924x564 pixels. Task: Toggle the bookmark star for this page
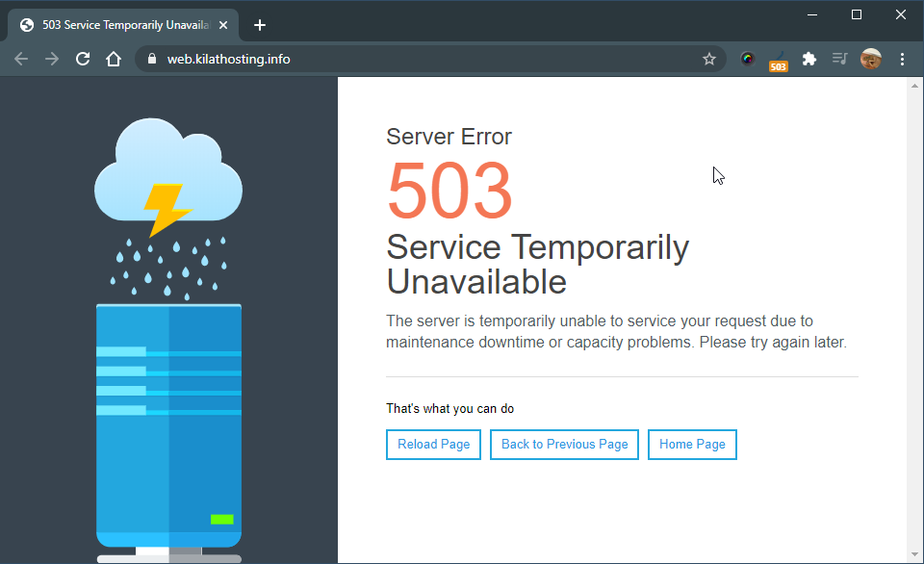pyautogui.click(x=709, y=59)
